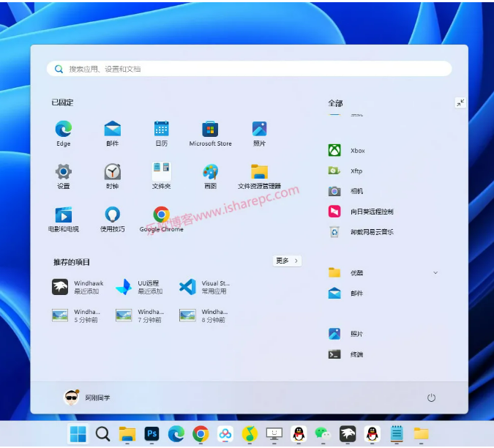Click the search box for apps and settings
Viewport: 494px width, 448px height.
tap(249, 69)
